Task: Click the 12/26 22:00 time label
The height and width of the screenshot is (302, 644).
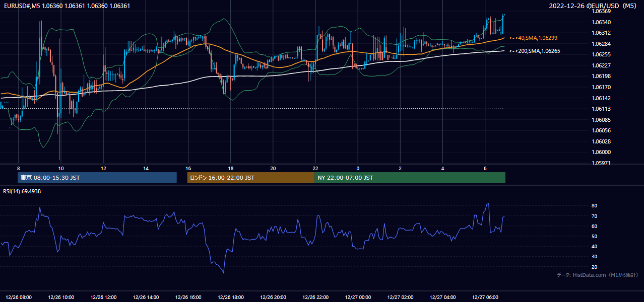Action: 315,297
